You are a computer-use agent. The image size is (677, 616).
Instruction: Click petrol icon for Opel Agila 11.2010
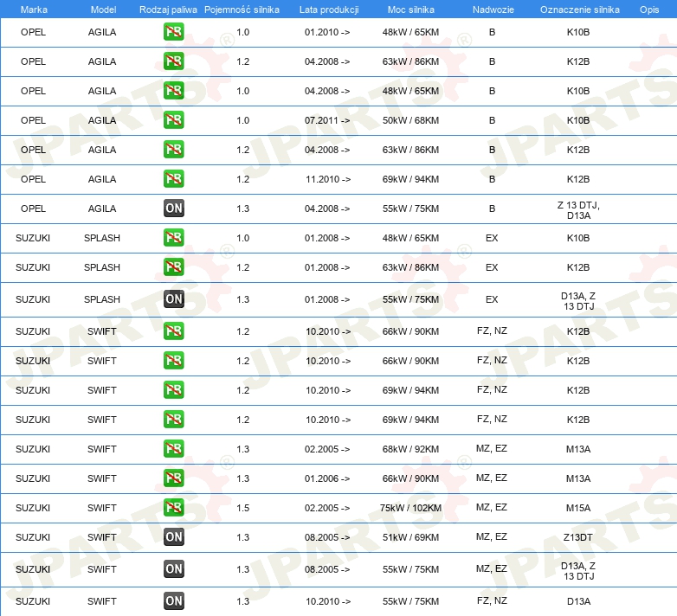(x=173, y=178)
